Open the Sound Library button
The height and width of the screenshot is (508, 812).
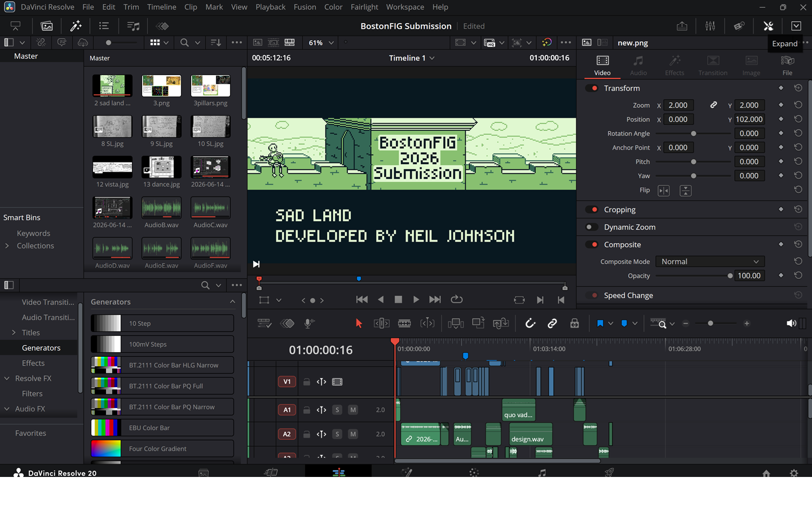point(133,26)
